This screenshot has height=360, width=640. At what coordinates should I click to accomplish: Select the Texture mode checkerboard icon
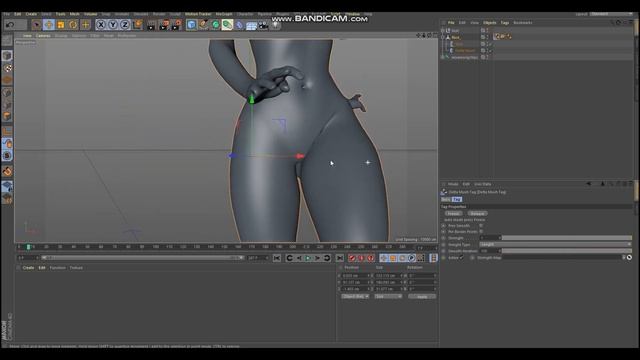(x=7, y=68)
